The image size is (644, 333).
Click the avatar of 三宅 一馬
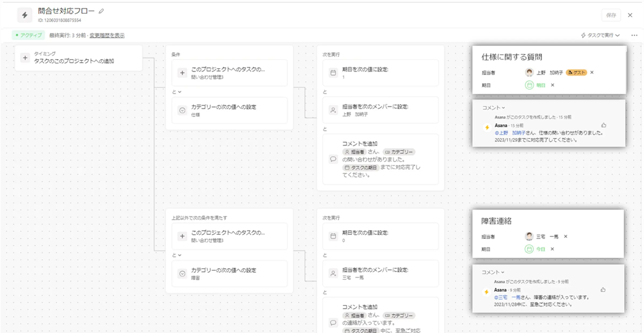(529, 236)
